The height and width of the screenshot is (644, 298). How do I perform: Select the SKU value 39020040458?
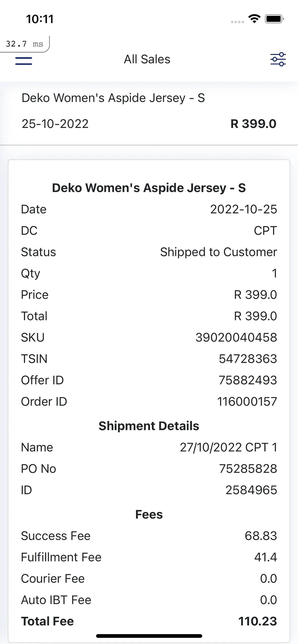point(236,338)
